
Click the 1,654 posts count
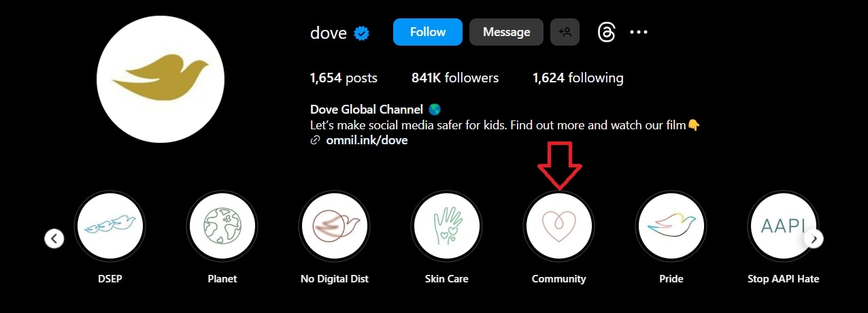coord(344,78)
